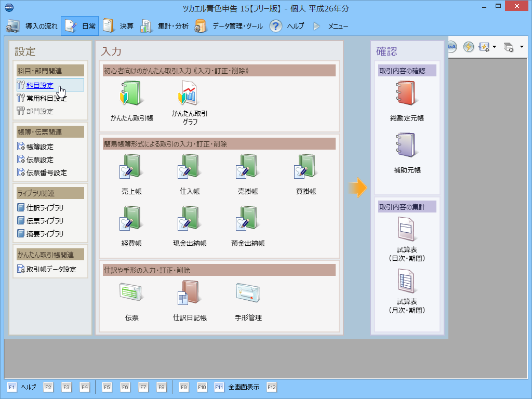
Task: Open the 集計・分析 menu
Action: 165,26
